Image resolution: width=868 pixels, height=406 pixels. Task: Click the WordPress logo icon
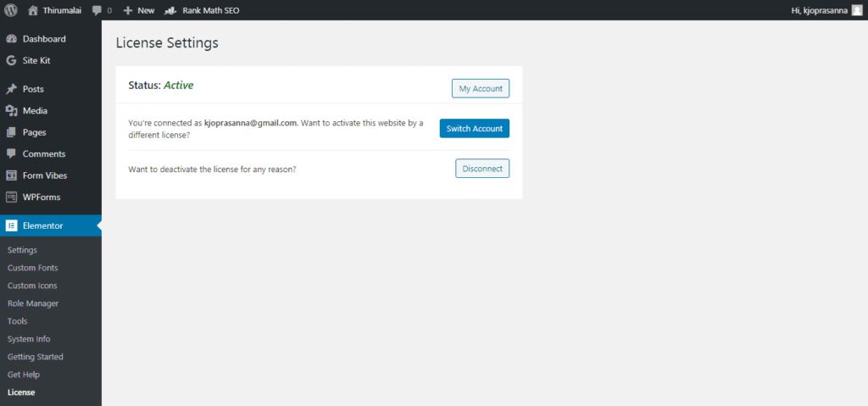11,10
